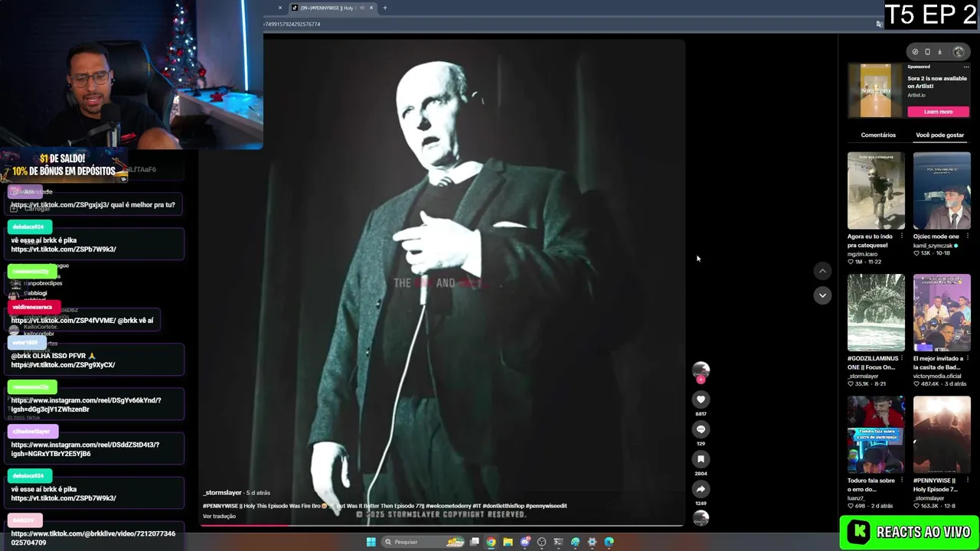Image resolution: width=980 pixels, height=551 pixels.
Task: Click 'Sora 2 is now available on Artlist!' text
Action: point(937,82)
